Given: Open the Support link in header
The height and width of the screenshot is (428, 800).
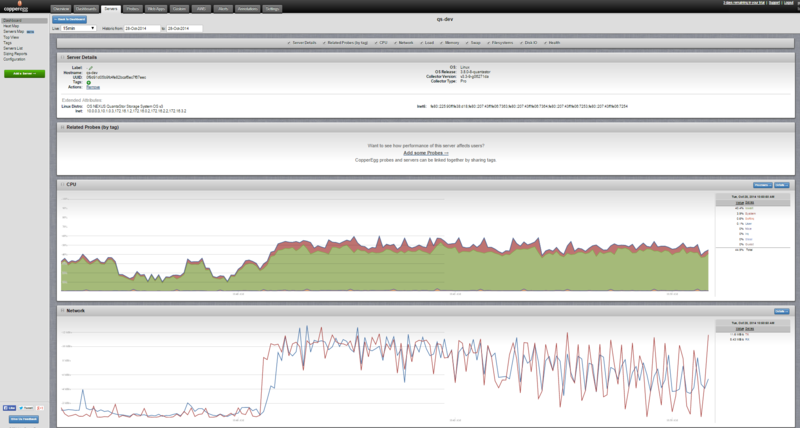Looking at the screenshot, I should 774,3.
